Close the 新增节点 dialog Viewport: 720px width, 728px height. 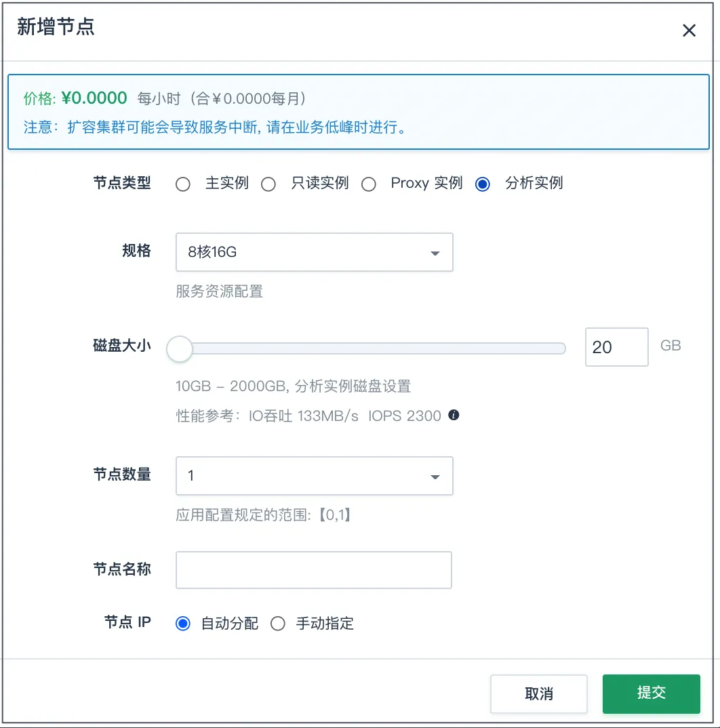pos(689,31)
